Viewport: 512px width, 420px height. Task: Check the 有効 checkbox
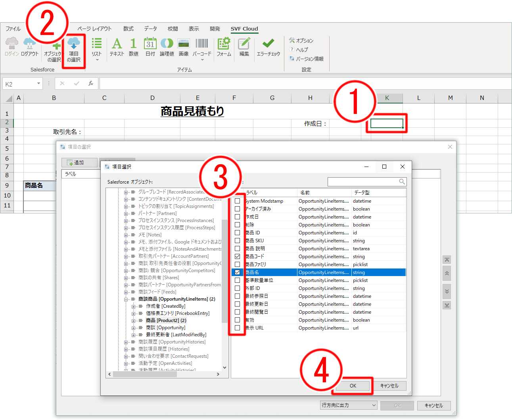[x=237, y=320]
